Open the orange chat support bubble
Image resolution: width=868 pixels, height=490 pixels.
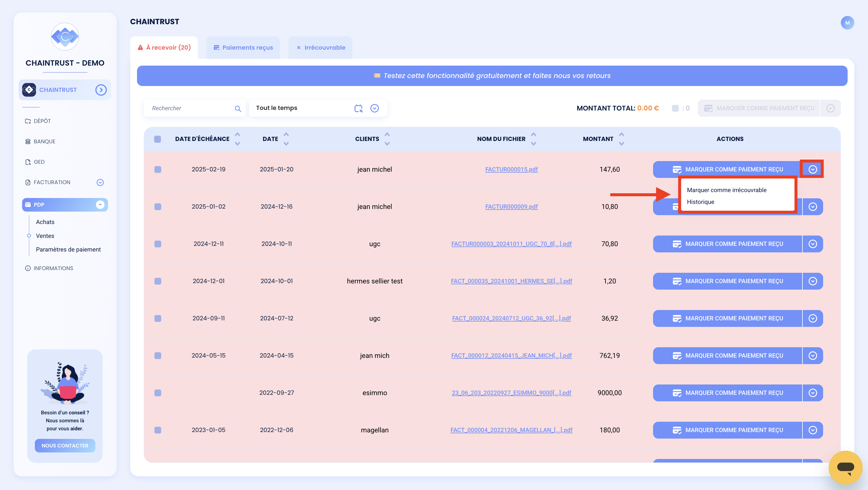click(846, 468)
